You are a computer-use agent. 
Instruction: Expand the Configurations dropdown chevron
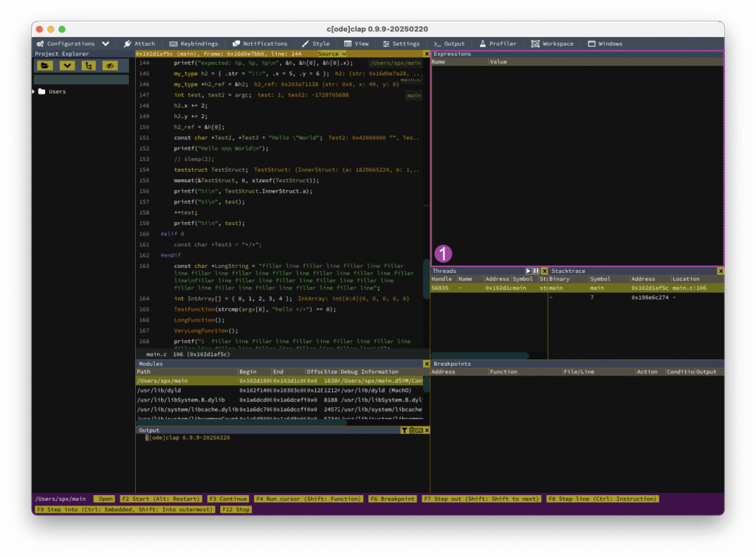106,44
